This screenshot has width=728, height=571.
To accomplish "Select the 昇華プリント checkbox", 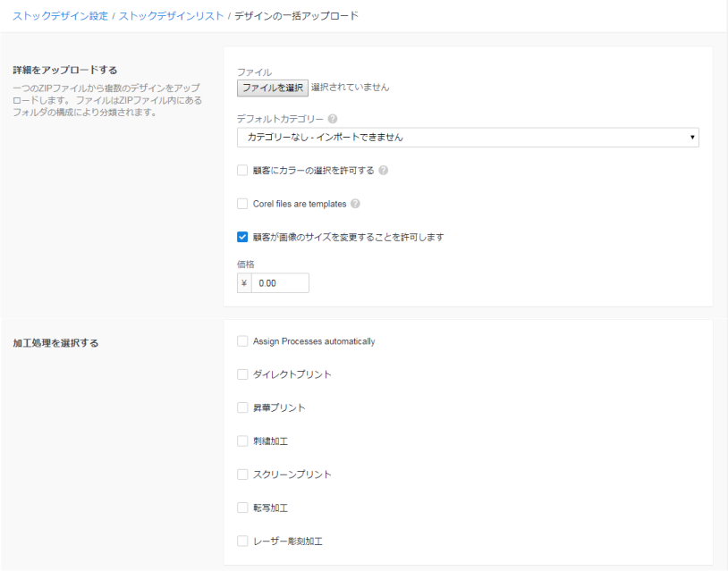I will pos(242,407).
